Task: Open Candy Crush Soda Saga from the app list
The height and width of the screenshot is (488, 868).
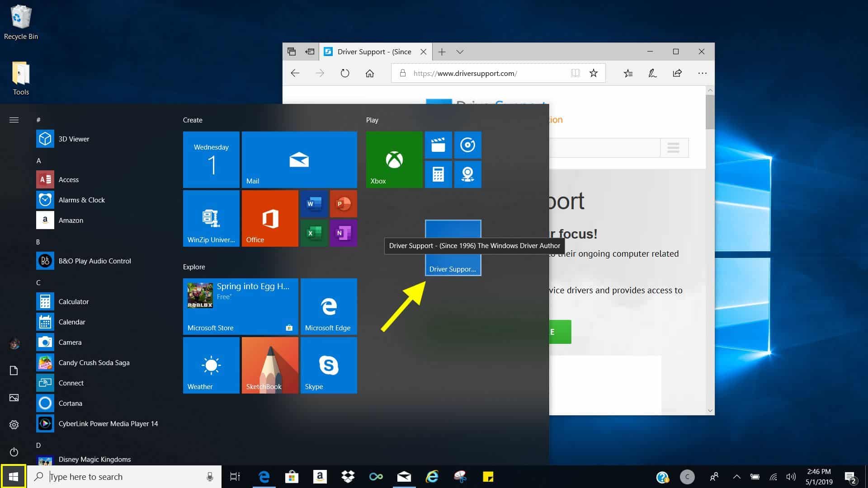Action: pyautogui.click(x=94, y=362)
